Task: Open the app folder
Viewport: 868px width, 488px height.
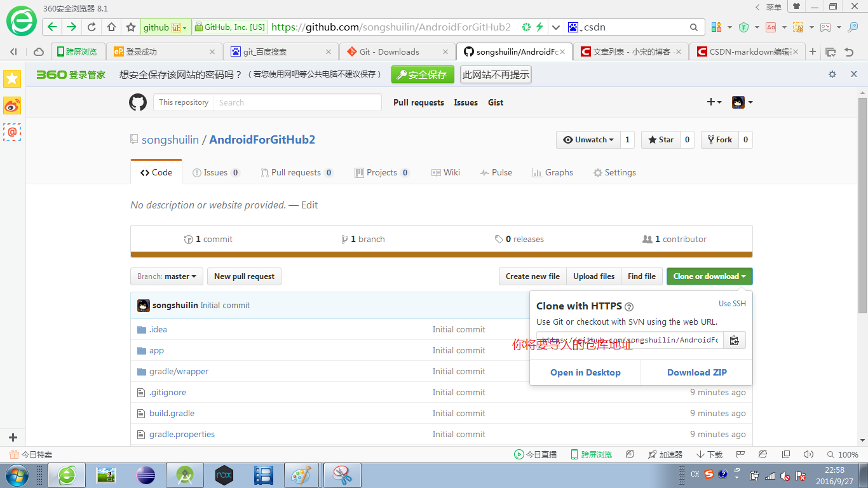Action: [156, 350]
